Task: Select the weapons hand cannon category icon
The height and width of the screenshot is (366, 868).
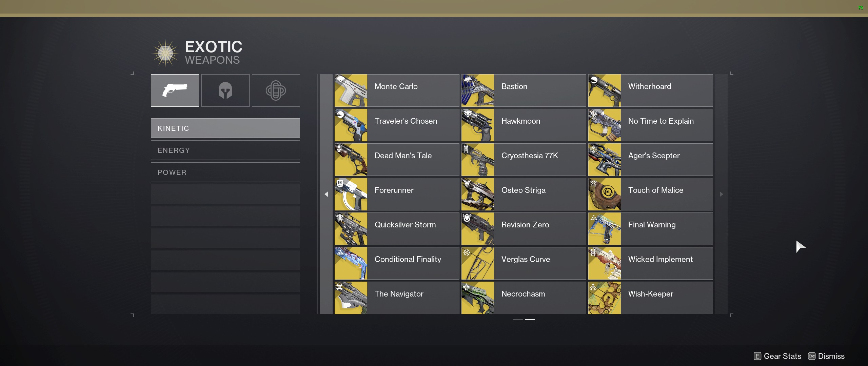Action: (175, 90)
